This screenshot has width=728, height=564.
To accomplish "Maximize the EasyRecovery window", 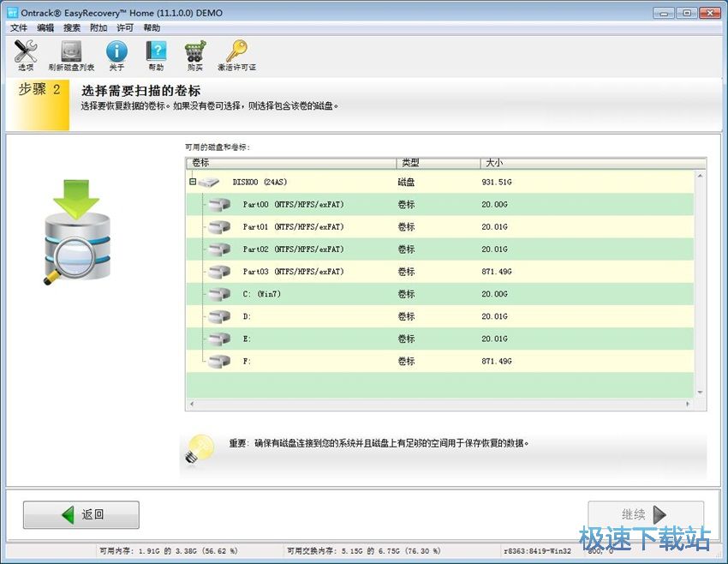I will [x=686, y=13].
